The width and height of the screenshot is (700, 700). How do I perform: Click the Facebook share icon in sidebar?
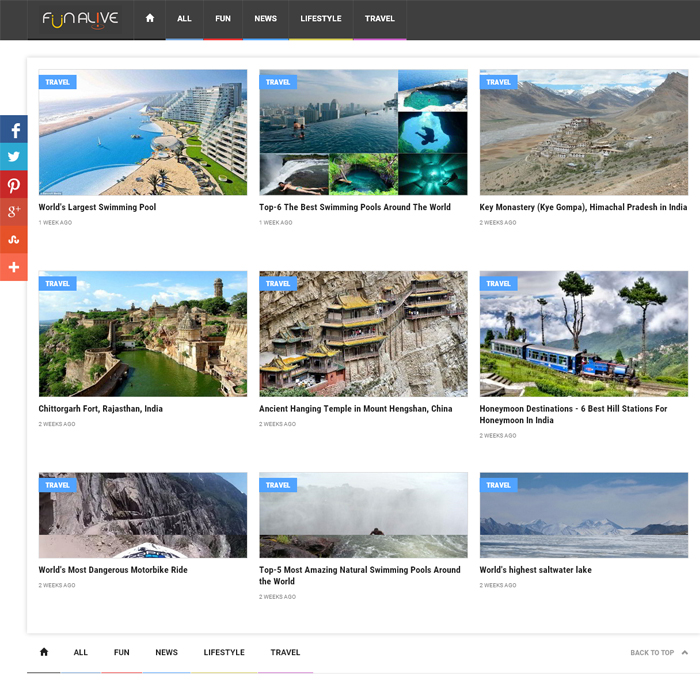tap(14, 130)
